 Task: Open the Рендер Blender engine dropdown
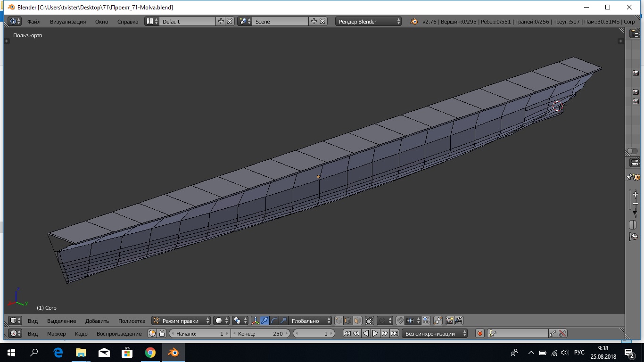pos(368,22)
